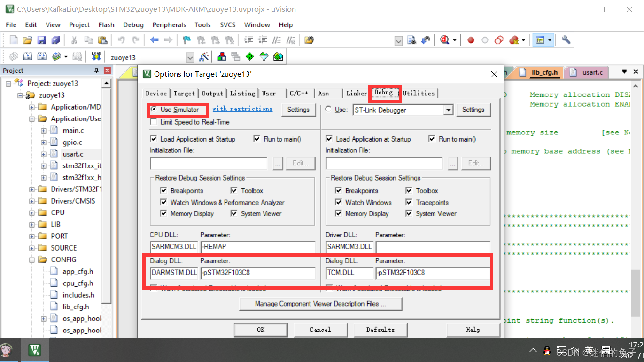Toggle simulator Run to main() checkbox
Screen dimensions: 644x362
point(257,139)
